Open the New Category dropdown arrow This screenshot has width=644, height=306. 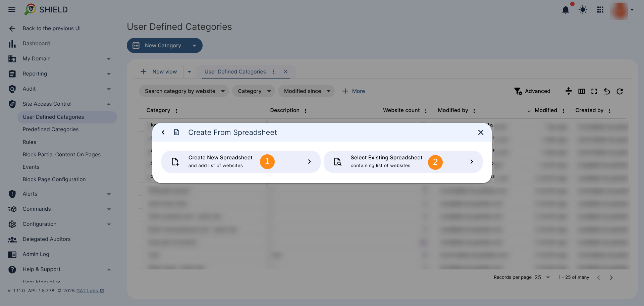pyautogui.click(x=194, y=46)
